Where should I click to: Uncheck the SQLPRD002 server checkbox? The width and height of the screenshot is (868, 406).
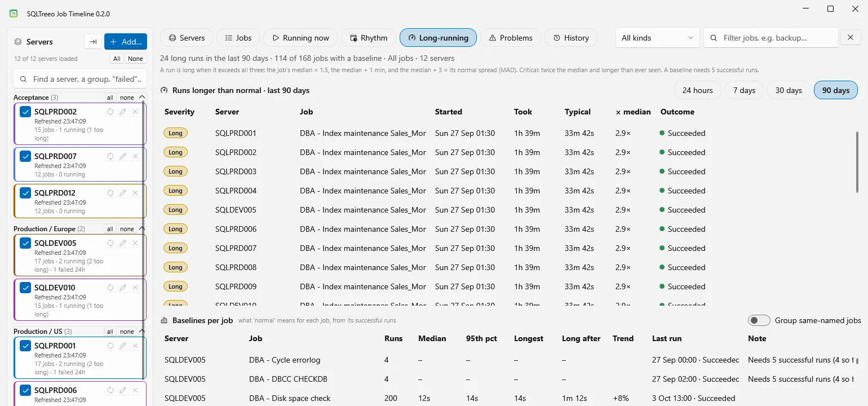[x=25, y=112]
